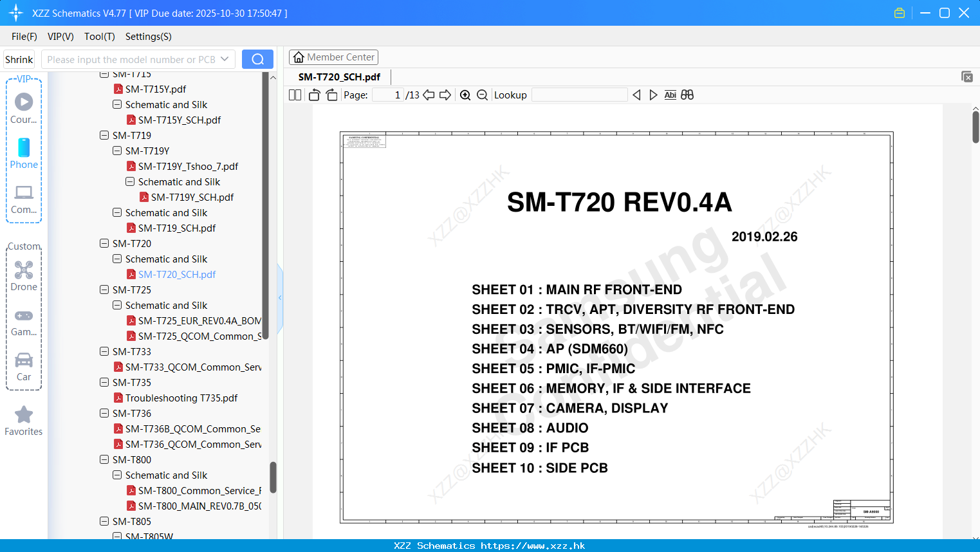Select the Computer category icon

tap(24, 192)
